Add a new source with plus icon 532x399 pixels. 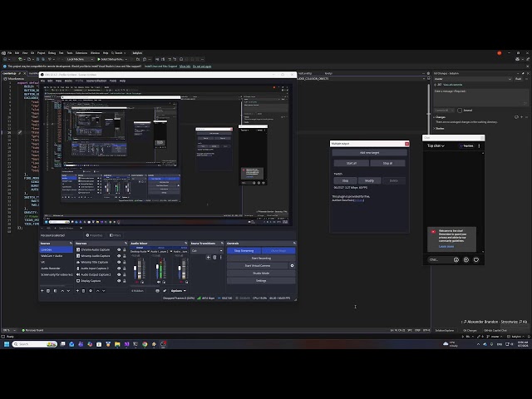[77, 291]
